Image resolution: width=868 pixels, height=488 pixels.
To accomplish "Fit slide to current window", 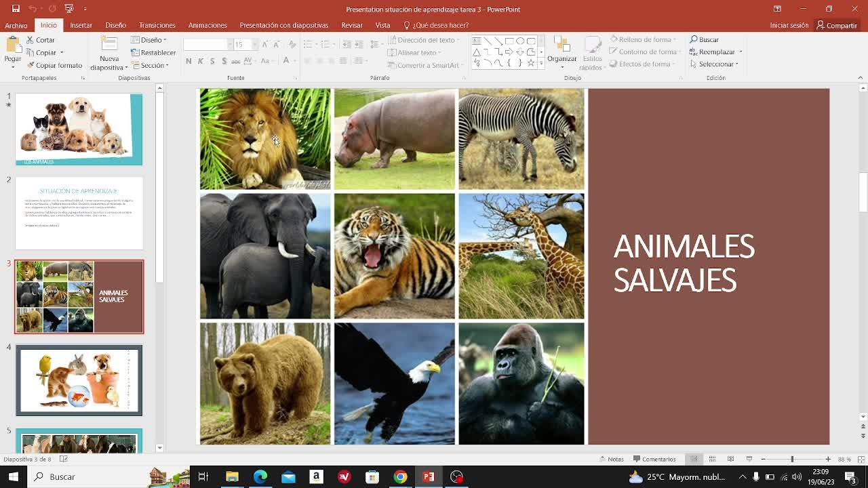I will [859, 459].
